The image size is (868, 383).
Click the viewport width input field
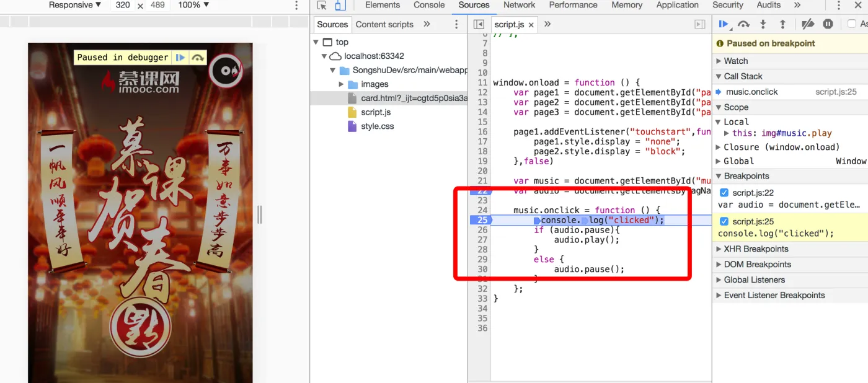pyautogui.click(x=123, y=5)
